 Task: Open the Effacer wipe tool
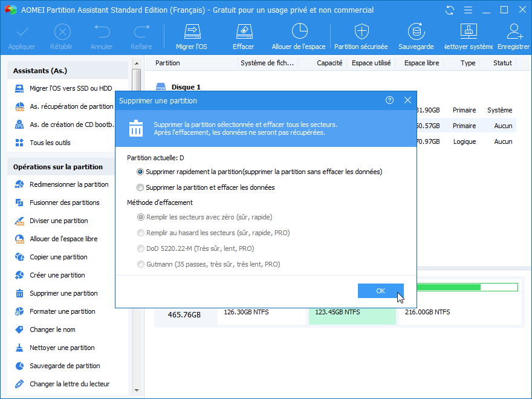tap(244, 37)
